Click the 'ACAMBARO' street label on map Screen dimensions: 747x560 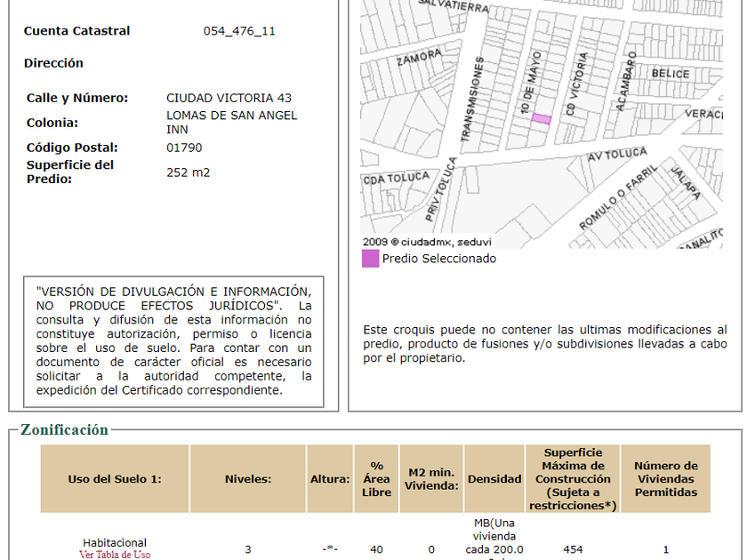626,82
